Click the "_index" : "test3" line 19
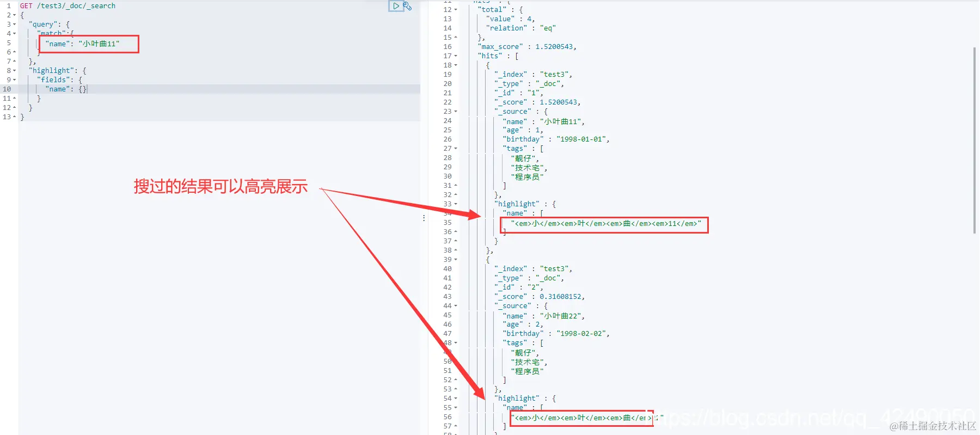This screenshot has height=435, width=980. click(533, 75)
